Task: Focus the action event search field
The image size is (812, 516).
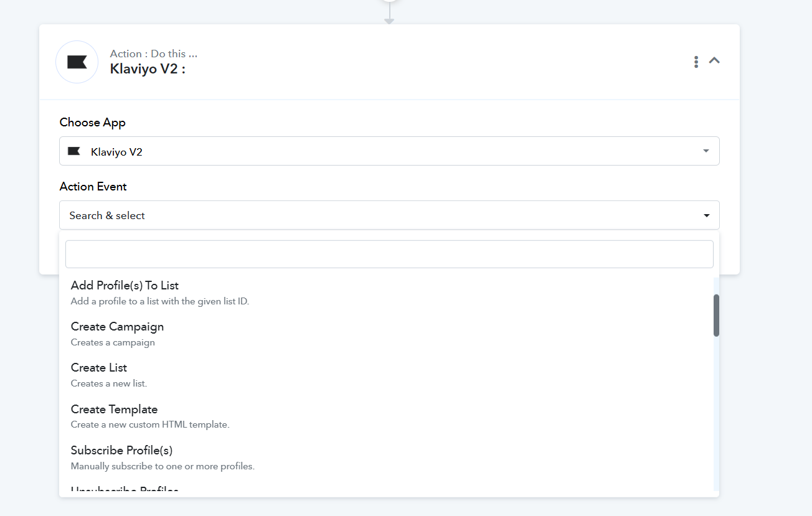Action: pyautogui.click(x=389, y=254)
